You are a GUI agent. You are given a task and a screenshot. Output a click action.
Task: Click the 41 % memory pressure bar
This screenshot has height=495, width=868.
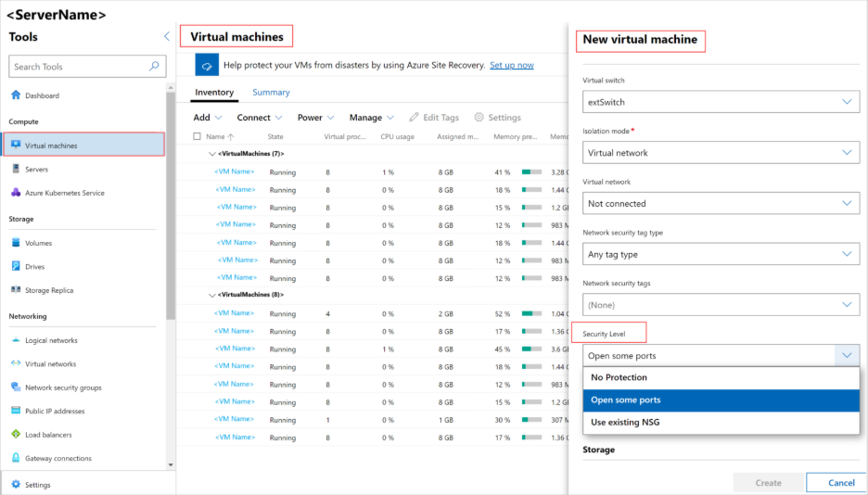tap(532, 172)
